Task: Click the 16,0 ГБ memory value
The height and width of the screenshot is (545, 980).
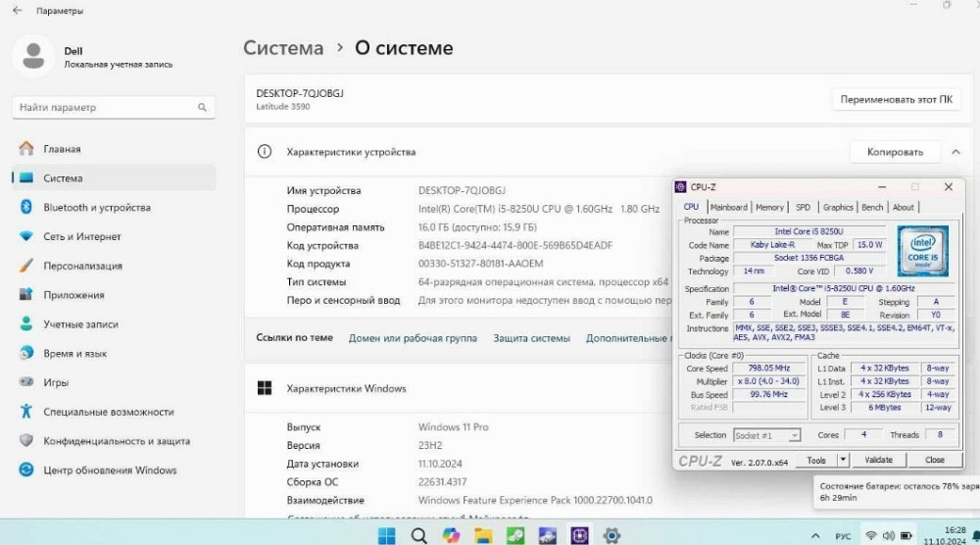Action: [x=477, y=226]
